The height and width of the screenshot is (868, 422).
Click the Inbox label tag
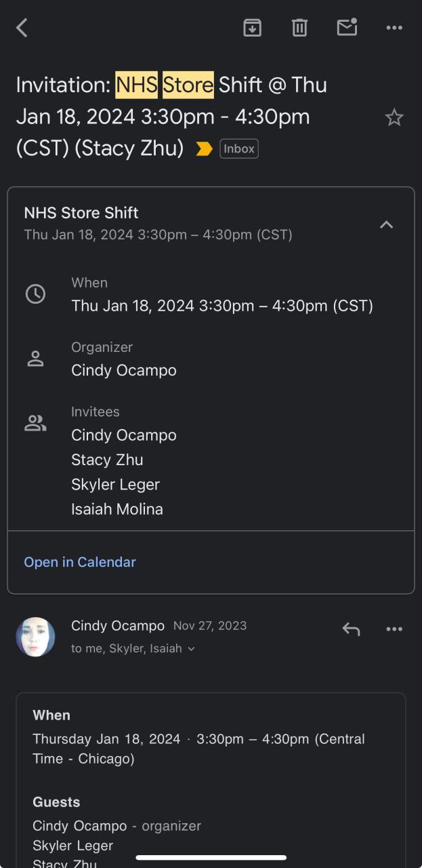point(239,149)
